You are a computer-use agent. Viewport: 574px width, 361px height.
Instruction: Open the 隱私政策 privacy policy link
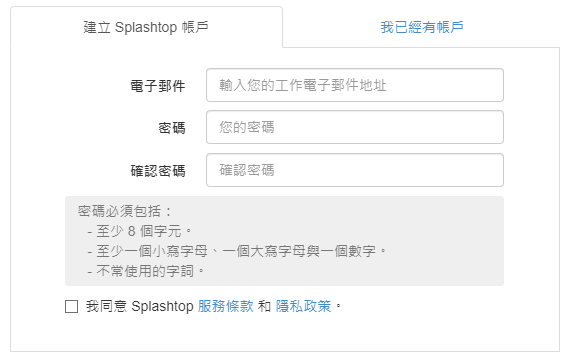(x=303, y=306)
